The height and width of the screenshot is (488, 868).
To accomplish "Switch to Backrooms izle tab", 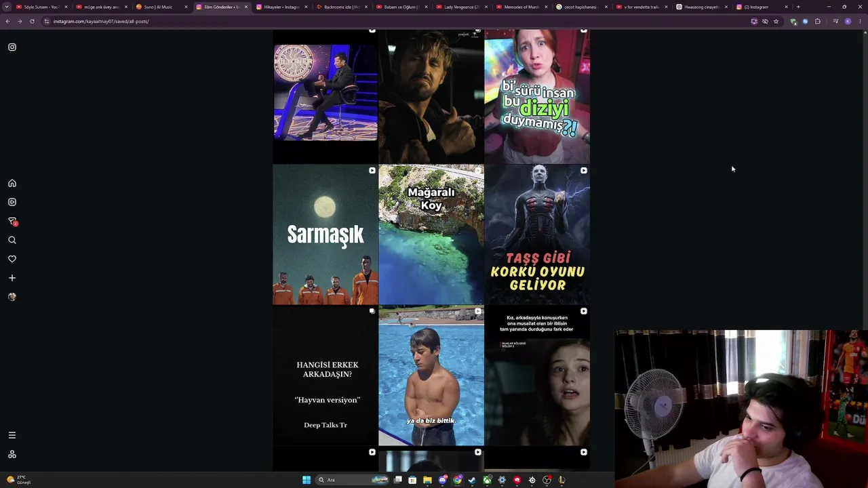I will point(342,7).
